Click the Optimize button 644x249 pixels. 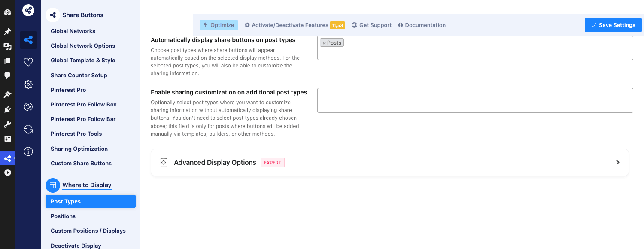pos(219,25)
